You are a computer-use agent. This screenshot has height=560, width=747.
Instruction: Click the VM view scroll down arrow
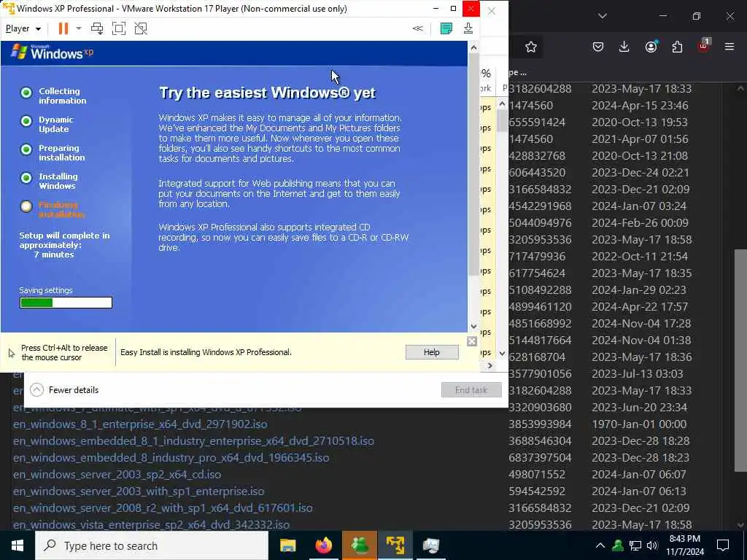pos(473,326)
